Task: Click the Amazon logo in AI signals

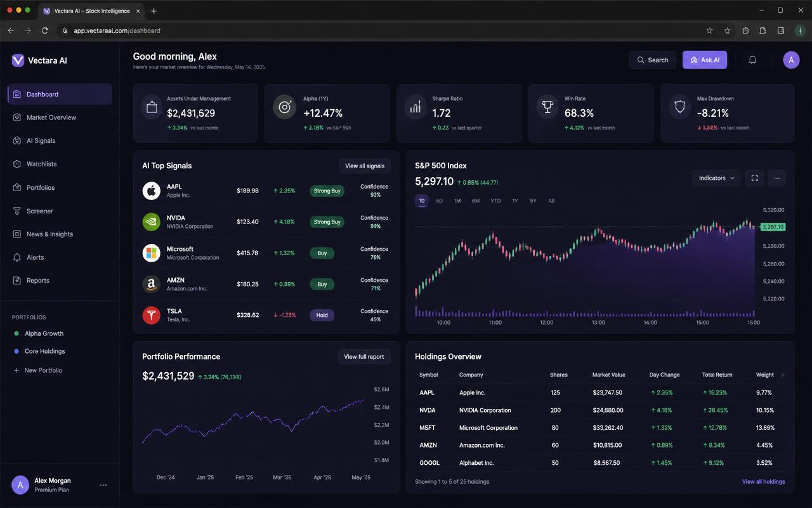Action: tap(151, 284)
